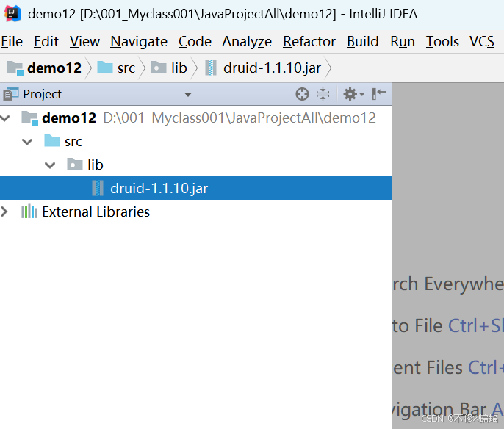The image size is (504, 429).
Task: Click lib in the navigation breadcrumb
Action: coord(179,68)
